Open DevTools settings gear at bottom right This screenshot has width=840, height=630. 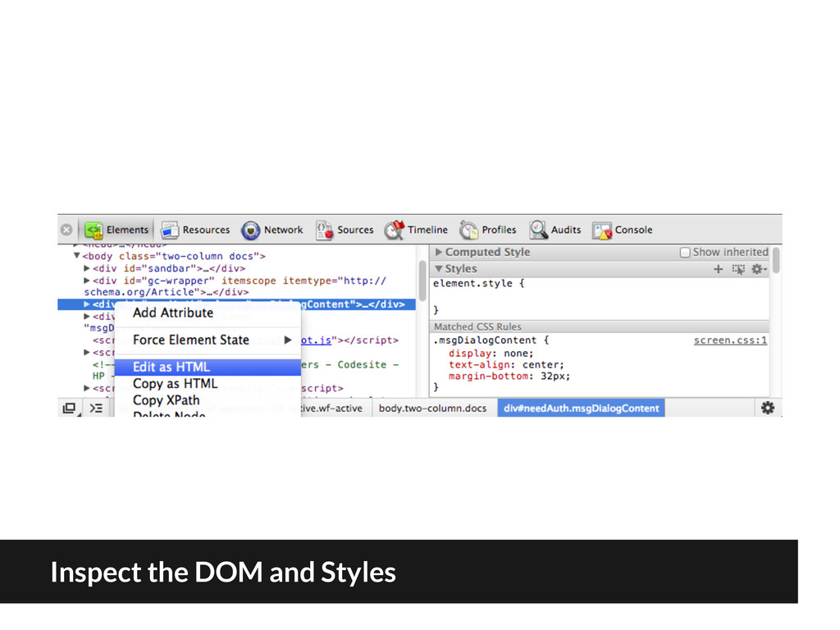pyautogui.click(x=768, y=408)
